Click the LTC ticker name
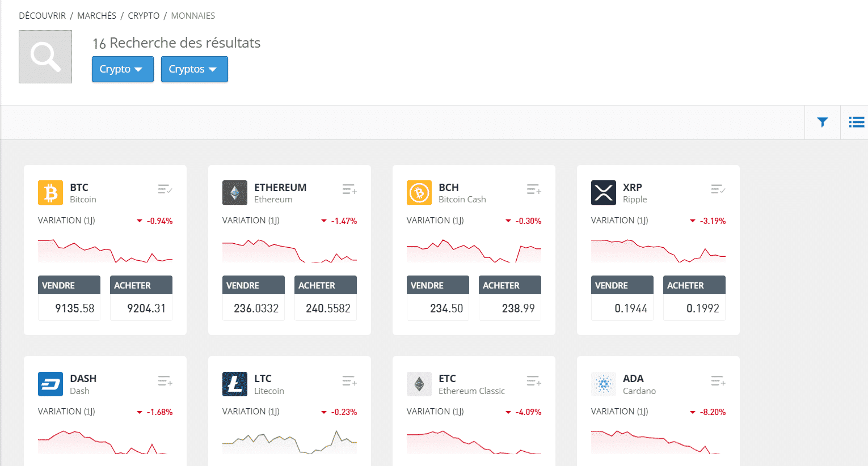The height and width of the screenshot is (466, 868). pos(263,378)
